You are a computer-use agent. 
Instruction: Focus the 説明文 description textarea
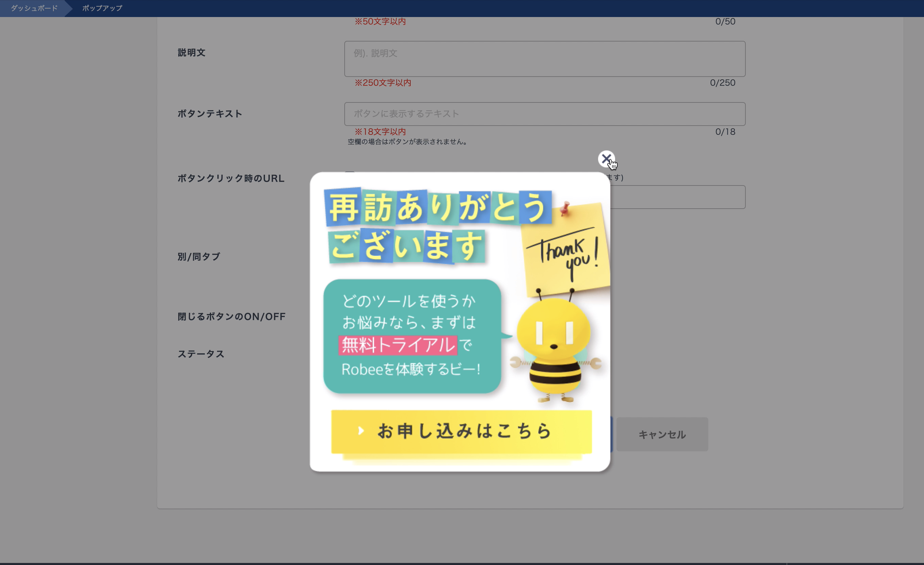pos(544,59)
